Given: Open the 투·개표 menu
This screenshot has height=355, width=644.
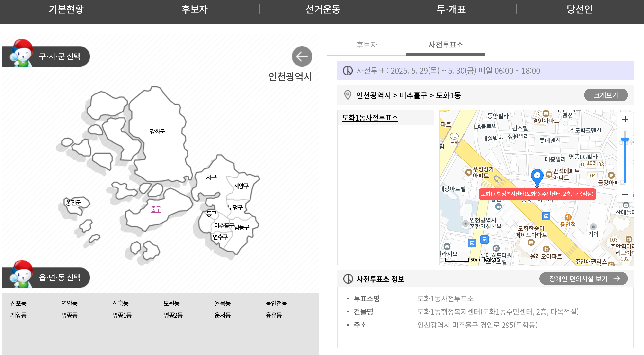Looking at the screenshot, I should click(x=451, y=9).
